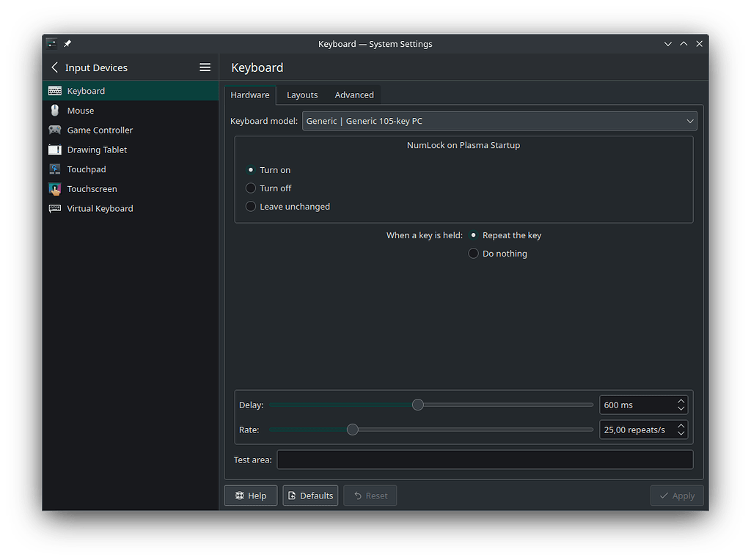Viewport: 751px width, 560px height.
Task: Click inside the Test area field
Action: 484,460
